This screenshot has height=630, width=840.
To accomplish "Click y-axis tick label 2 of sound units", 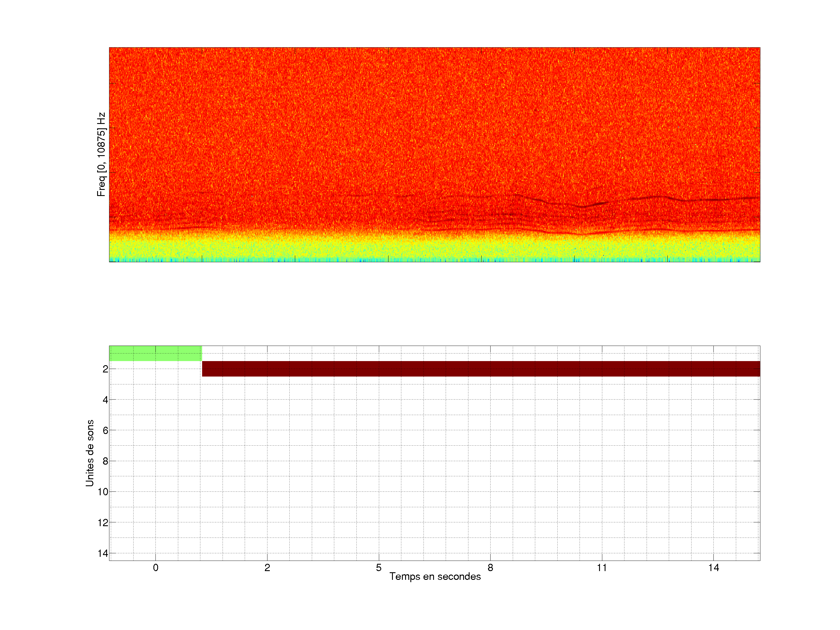I will click(x=105, y=369).
